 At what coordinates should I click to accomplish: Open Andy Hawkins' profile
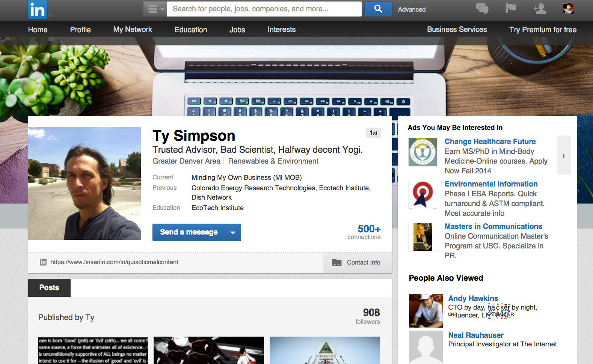pos(473,298)
